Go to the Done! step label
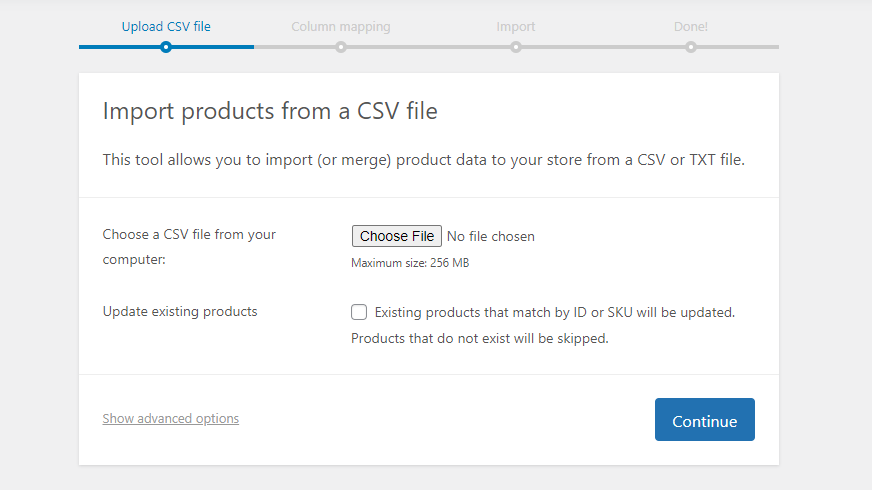The width and height of the screenshot is (872, 490). (691, 26)
